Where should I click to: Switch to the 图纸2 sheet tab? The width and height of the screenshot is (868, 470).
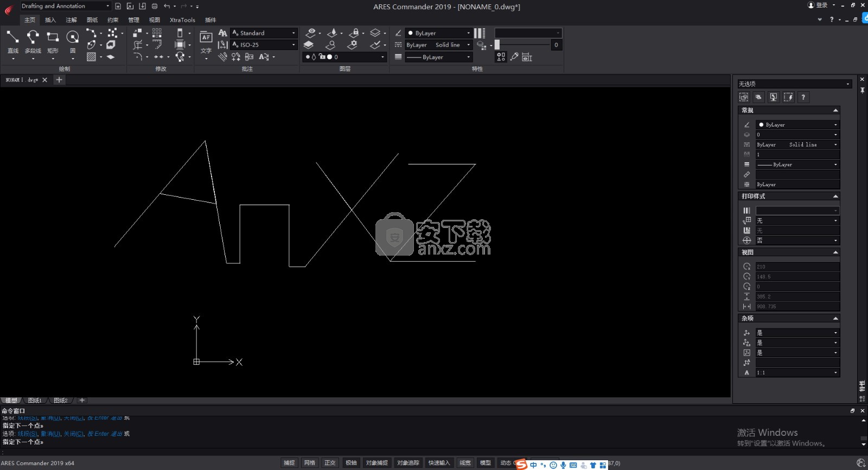tap(61, 401)
